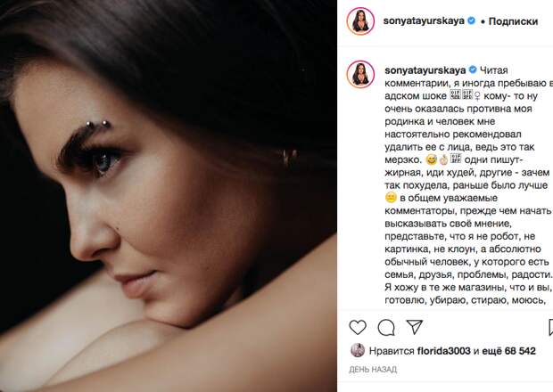The height and width of the screenshot is (392, 553).
Task: Click the verified badge beside the caption username
Action: point(473,70)
